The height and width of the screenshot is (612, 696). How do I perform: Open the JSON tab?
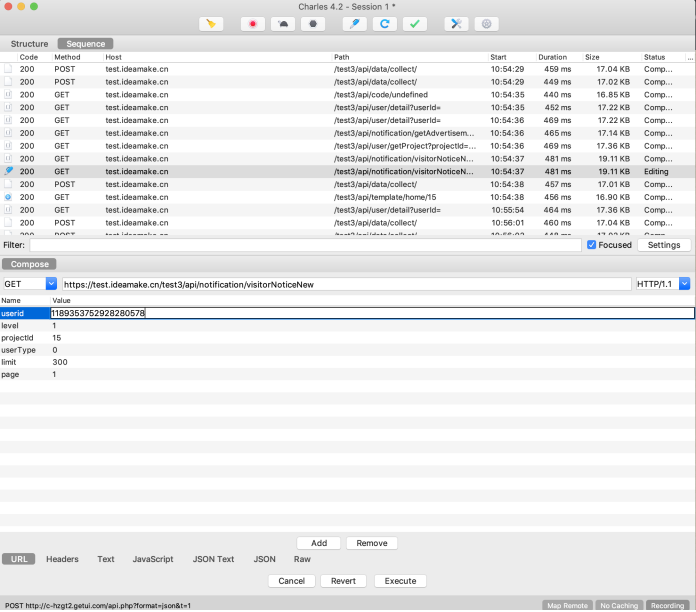point(265,559)
